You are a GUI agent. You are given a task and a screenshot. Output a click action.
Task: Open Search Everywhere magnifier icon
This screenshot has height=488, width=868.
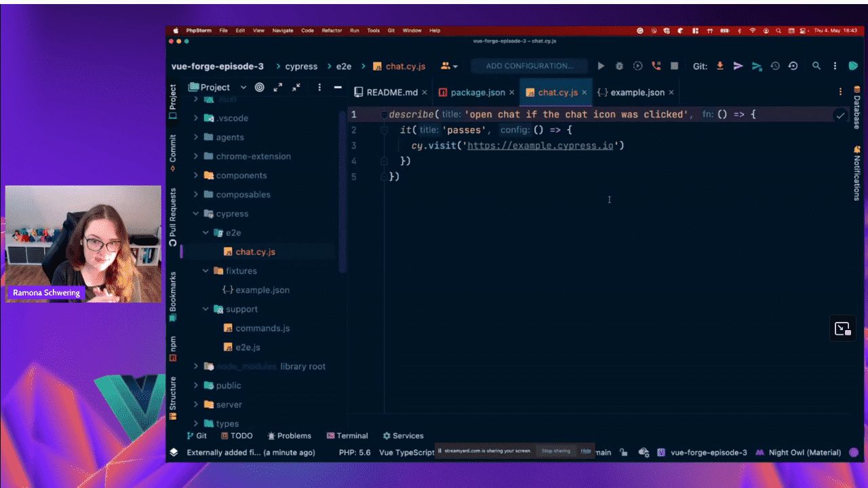click(816, 66)
